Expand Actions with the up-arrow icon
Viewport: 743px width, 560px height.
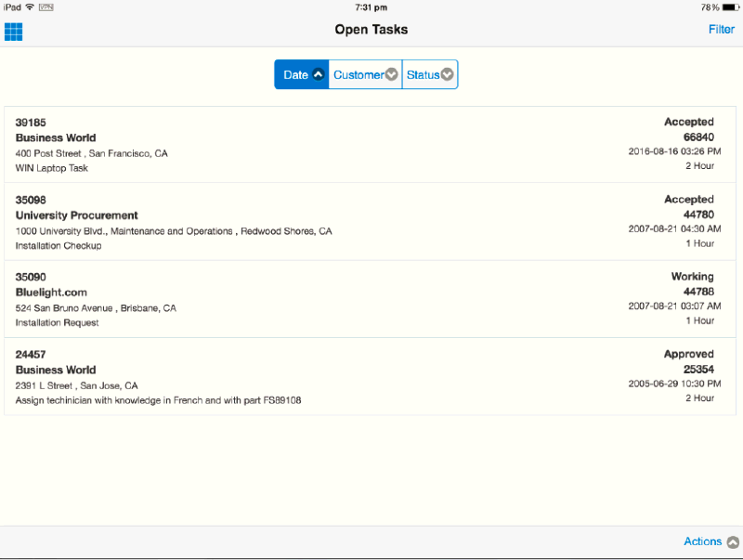click(733, 542)
